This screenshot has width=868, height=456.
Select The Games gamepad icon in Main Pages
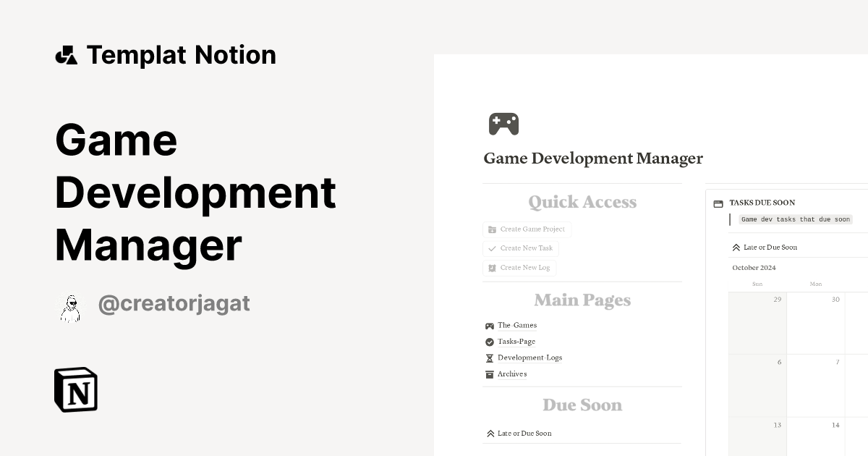click(x=490, y=325)
